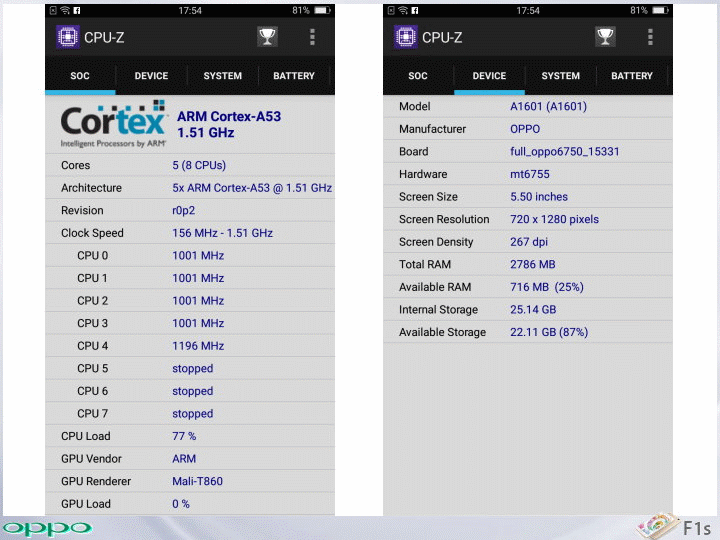720x540 pixels.
Task: Tap Facebook notification icon in left status bar
Action: click(77, 10)
